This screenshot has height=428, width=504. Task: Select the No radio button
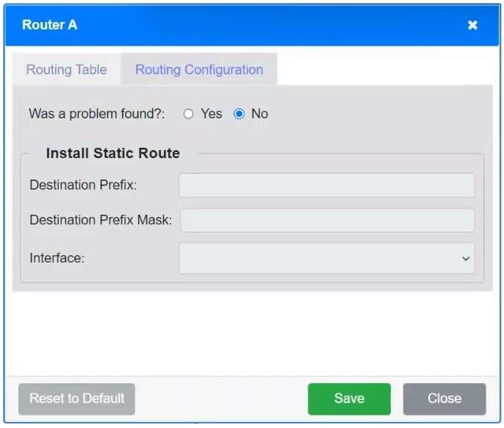tap(239, 114)
